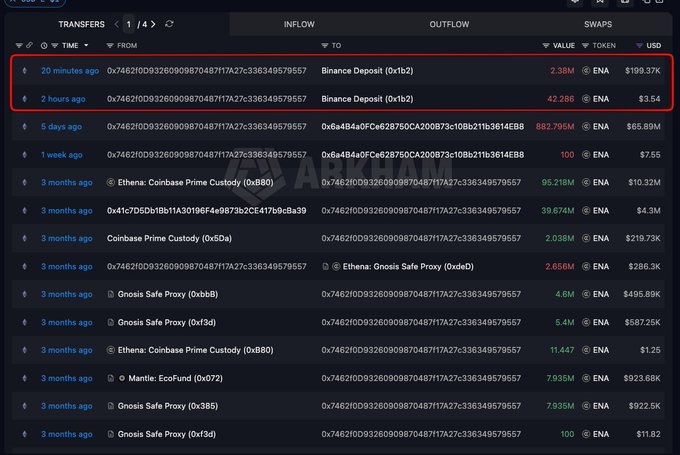This screenshot has width=680, height=455.
Task: Click contract icon beside Gnosis Safe Proxy (0xbbB)
Action: [111, 295]
